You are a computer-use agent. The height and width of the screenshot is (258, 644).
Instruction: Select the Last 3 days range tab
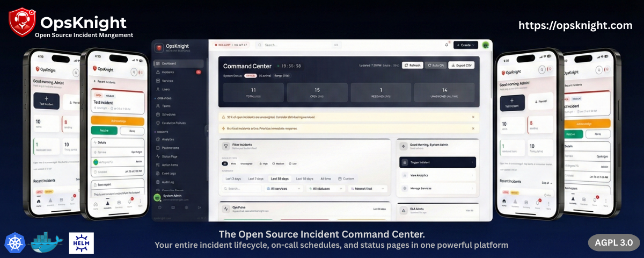[234, 178]
